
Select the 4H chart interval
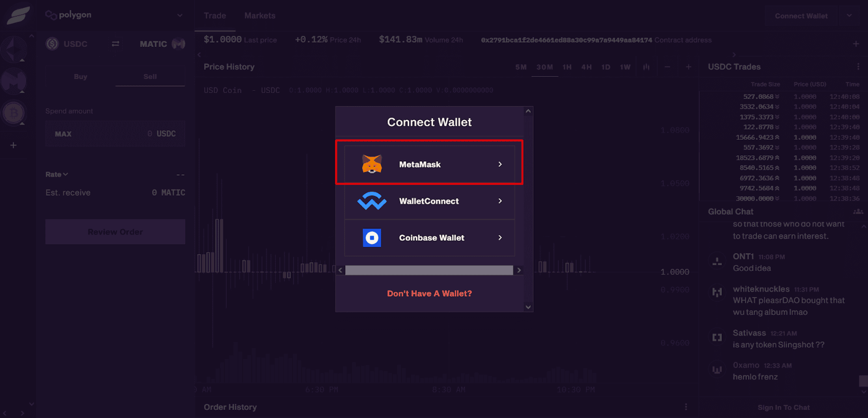586,67
